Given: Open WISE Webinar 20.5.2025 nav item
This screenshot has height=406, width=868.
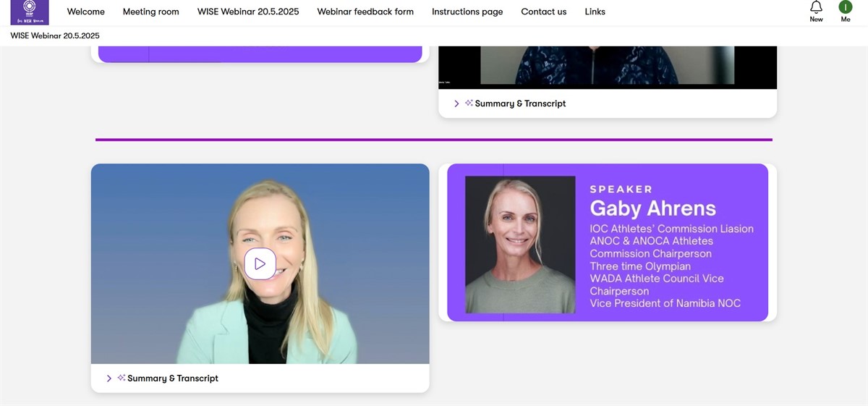Looking at the screenshot, I should (248, 12).
